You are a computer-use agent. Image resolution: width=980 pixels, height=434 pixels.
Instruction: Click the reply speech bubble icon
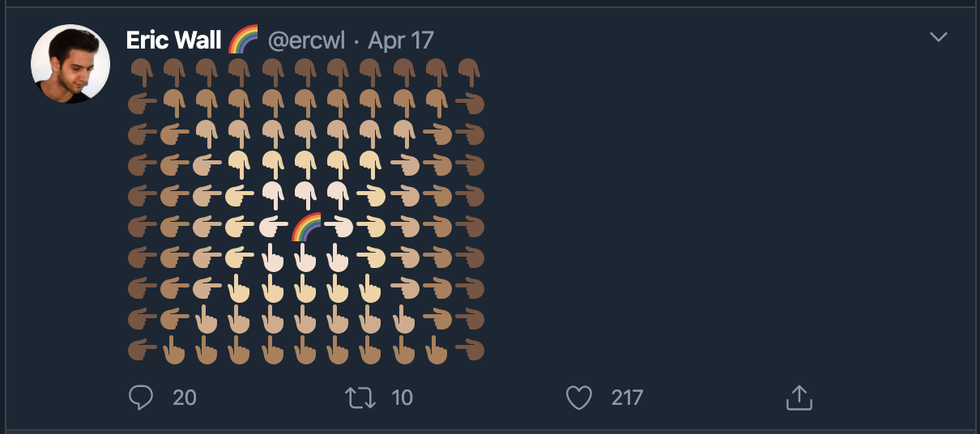coord(142,398)
